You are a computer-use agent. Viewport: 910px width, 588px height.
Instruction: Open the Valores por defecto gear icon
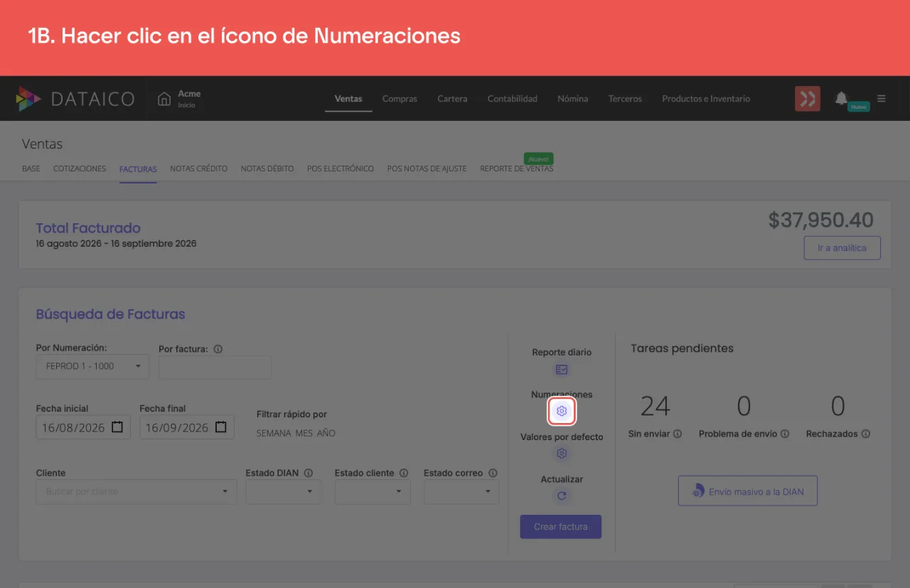562,454
